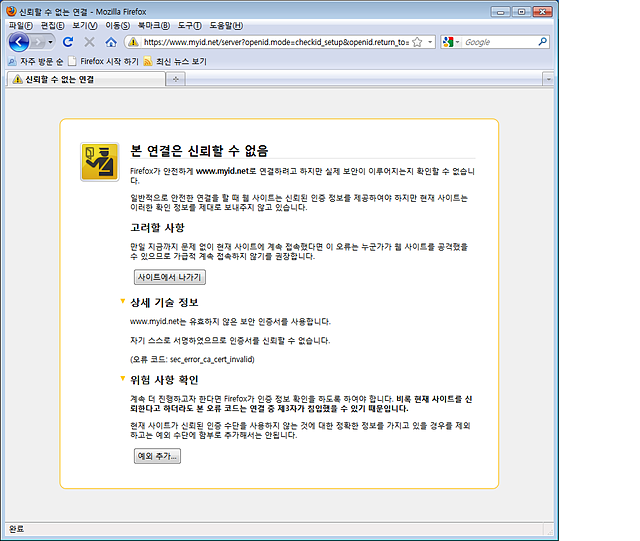Minimize the Firefox window
Image resolution: width=640 pixels, height=541 pixels.
point(500,12)
